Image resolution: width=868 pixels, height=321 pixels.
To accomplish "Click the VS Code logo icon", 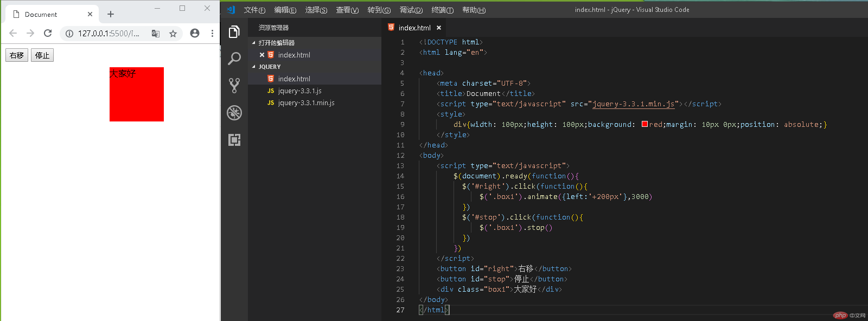I will (x=231, y=10).
